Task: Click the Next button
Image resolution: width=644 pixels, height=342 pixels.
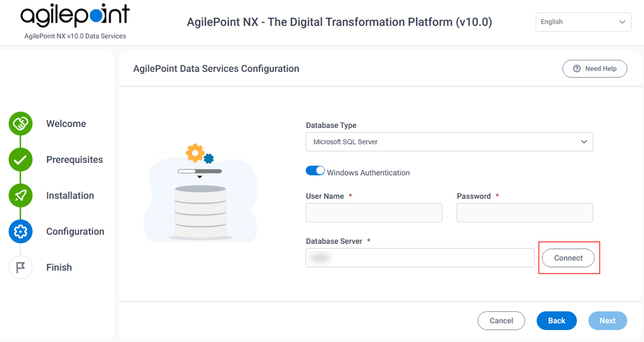Action: tap(608, 321)
